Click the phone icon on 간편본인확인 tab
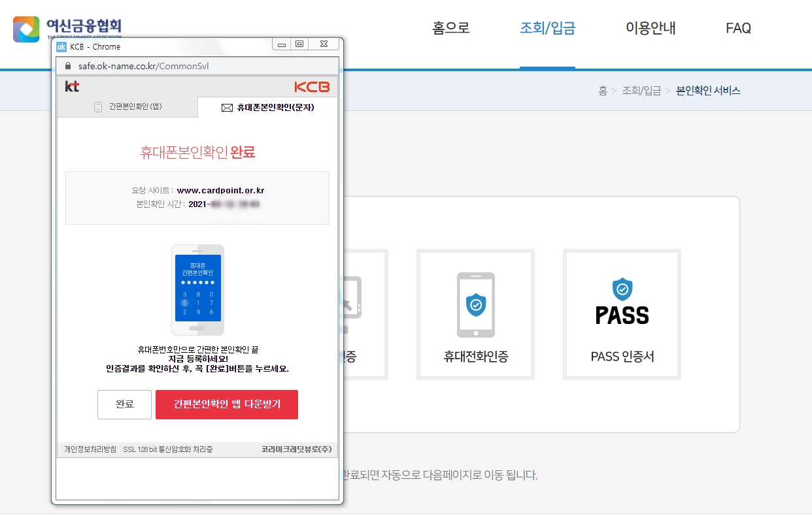The width and height of the screenshot is (812, 516). coord(99,107)
